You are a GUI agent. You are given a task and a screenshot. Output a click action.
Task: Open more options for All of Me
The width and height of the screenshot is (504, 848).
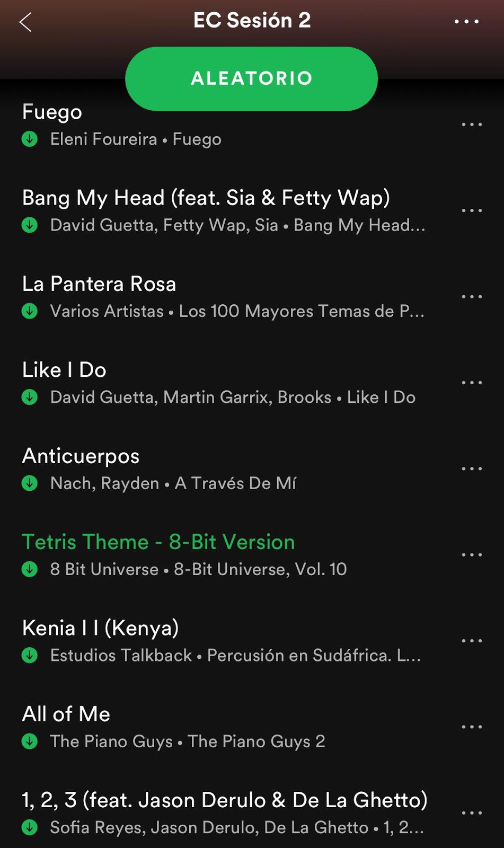(x=472, y=727)
